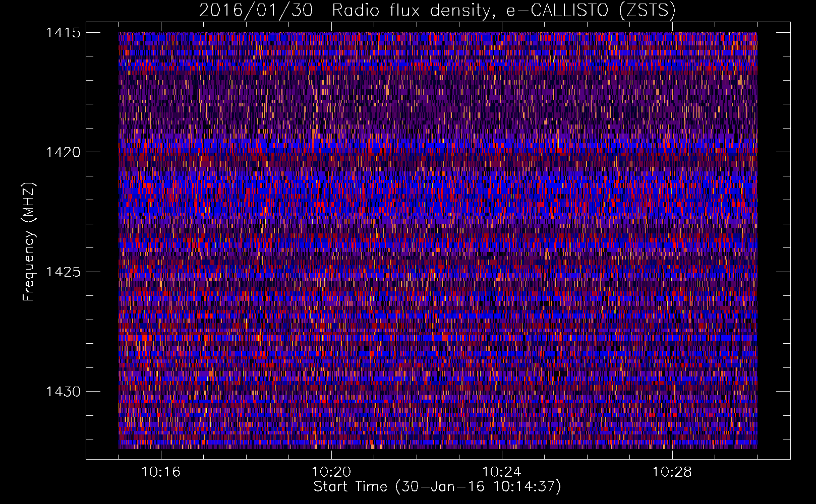Click the 10:24 time tick label
The height and width of the screenshot is (504, 816).
502,472
